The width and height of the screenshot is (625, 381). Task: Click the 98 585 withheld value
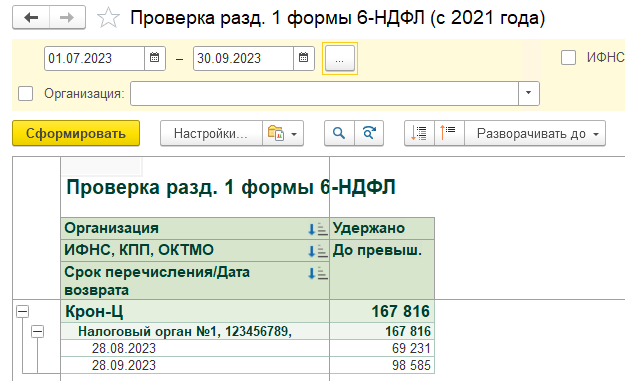(x=411, y=365)
